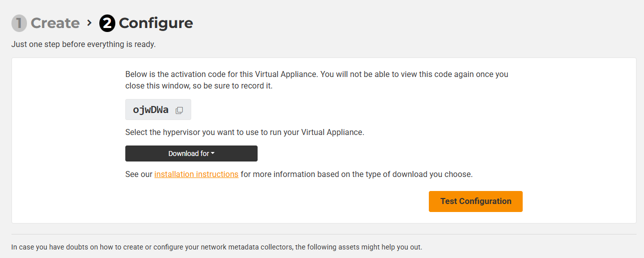Image resolution: width=644 pixels, height=258 pixels.
Task: Copy the activation code with the copy icon
Action: [179, 110]
